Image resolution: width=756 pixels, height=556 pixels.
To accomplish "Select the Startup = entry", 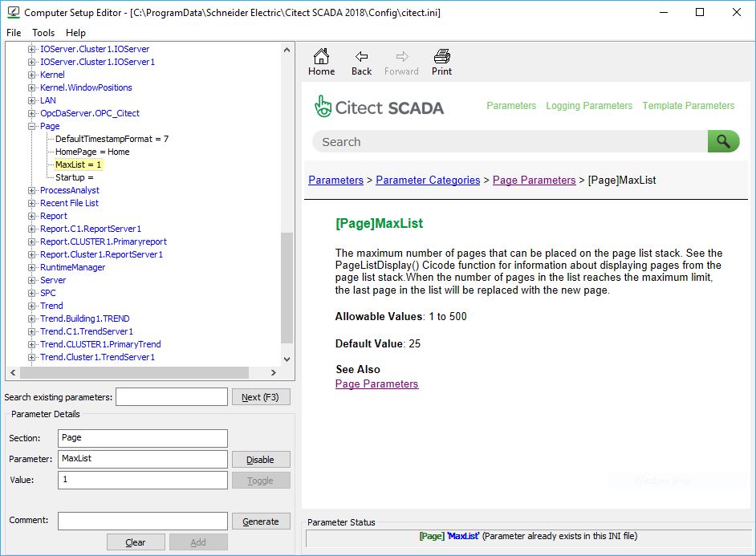I will click(x=75, y=177).
